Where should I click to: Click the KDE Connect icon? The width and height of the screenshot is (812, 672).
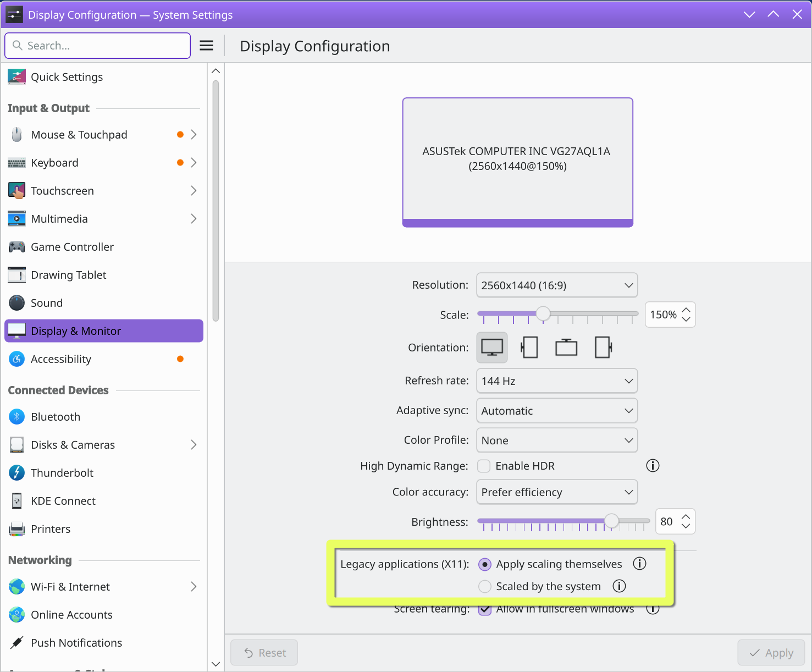16,501
